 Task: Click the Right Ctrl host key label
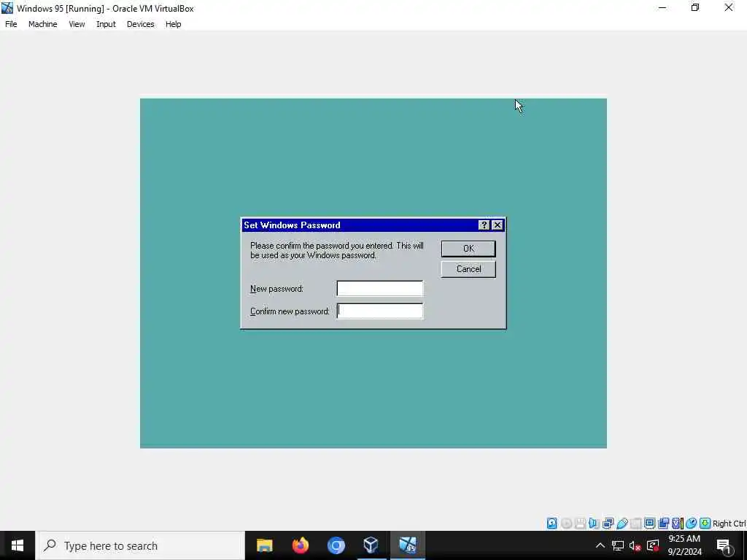coord(729,524)
